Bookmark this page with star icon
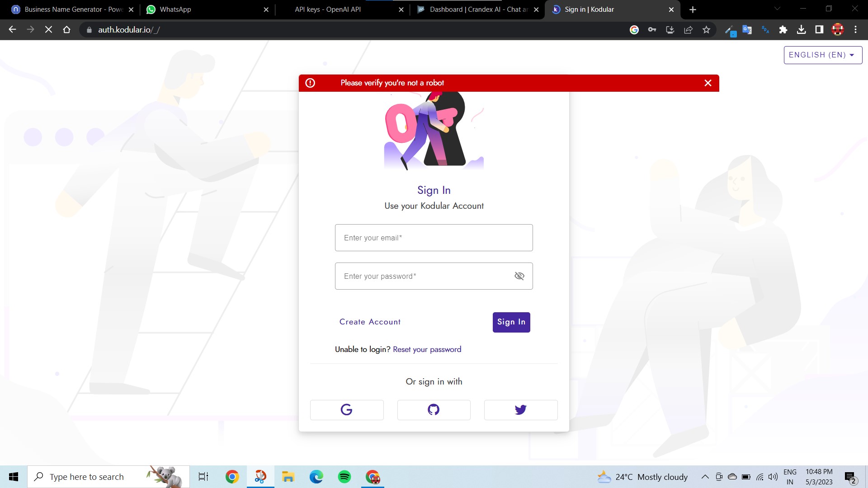The width and height of the screenshot is (868, 488). (x=706, y=30)
